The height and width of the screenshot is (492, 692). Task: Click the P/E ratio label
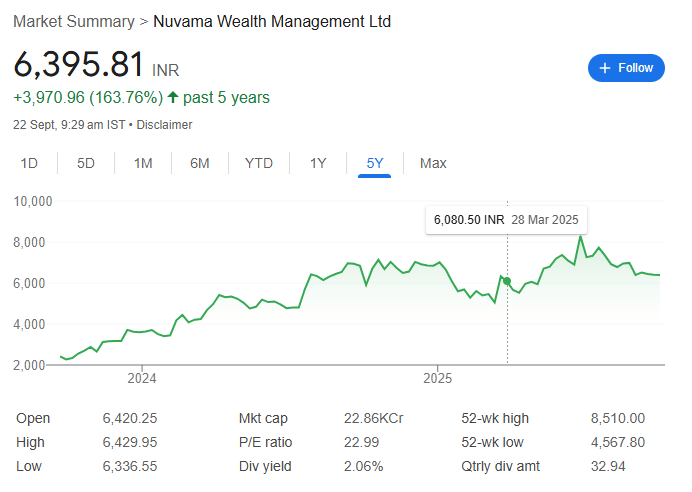click(265, 442)
